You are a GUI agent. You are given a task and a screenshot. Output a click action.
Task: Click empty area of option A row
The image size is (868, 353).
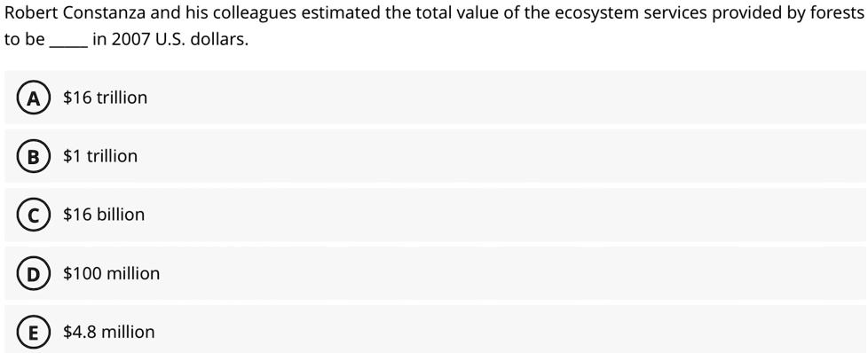tap(498, 98)
